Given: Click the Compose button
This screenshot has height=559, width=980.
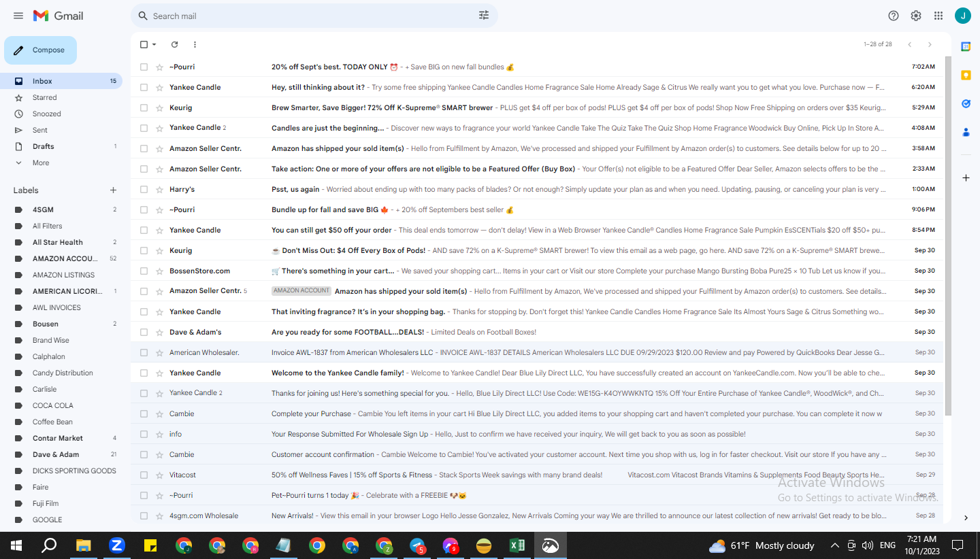Looking at the screenshot, I should coord(40,50).
